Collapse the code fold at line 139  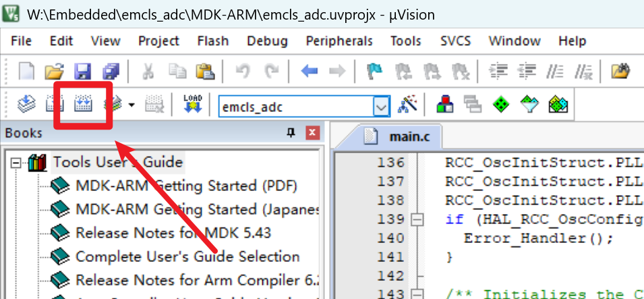pos(417,221)
